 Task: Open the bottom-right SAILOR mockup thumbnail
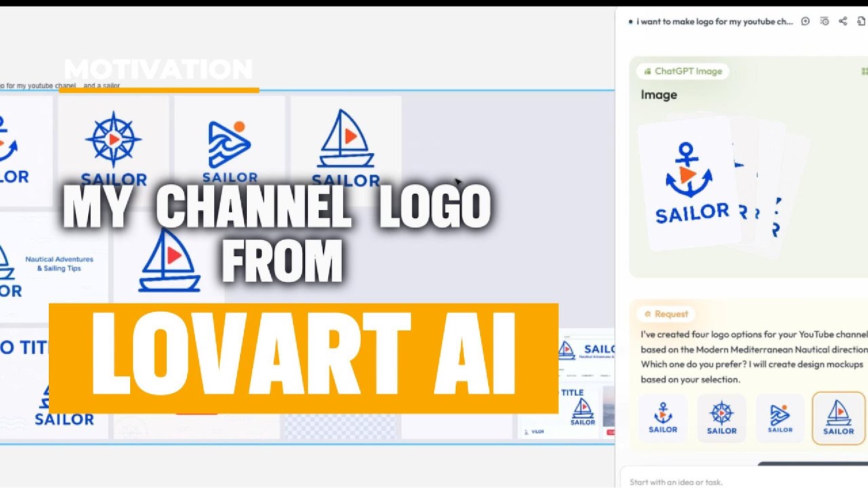point(566,384)
